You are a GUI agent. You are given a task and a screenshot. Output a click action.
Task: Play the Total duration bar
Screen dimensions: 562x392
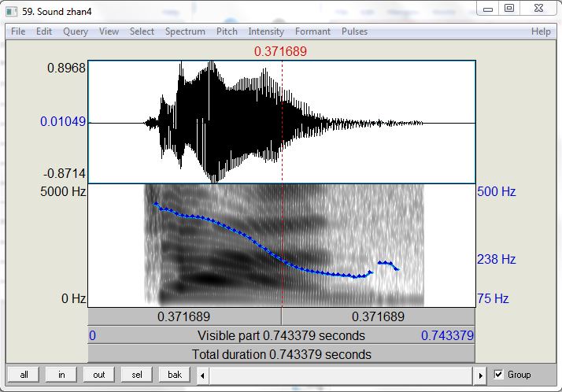point(281,354)
